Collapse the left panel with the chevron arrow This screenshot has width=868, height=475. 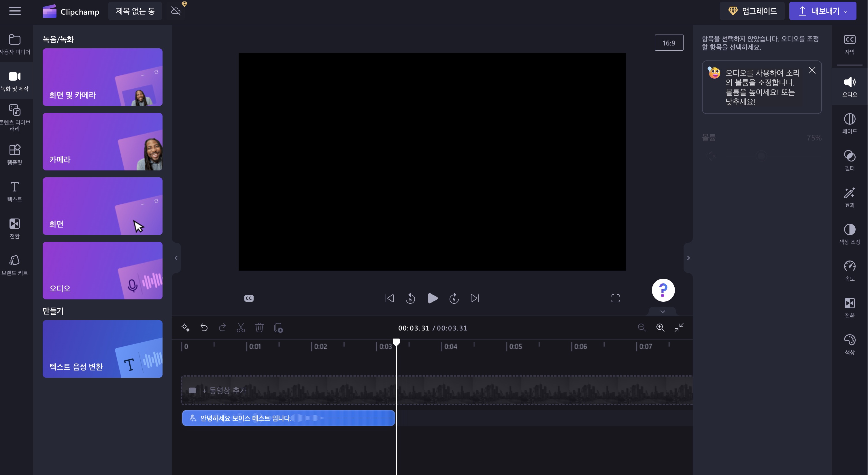click(176, 258)
